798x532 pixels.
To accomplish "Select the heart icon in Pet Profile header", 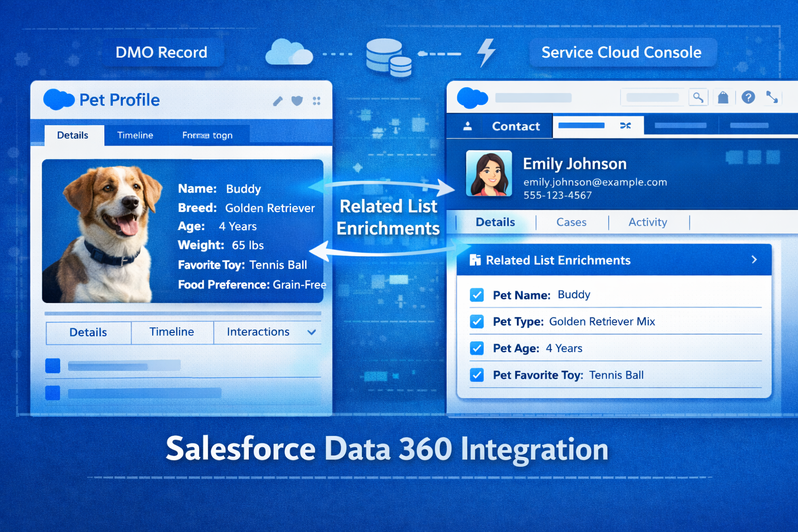I will 297,101.
